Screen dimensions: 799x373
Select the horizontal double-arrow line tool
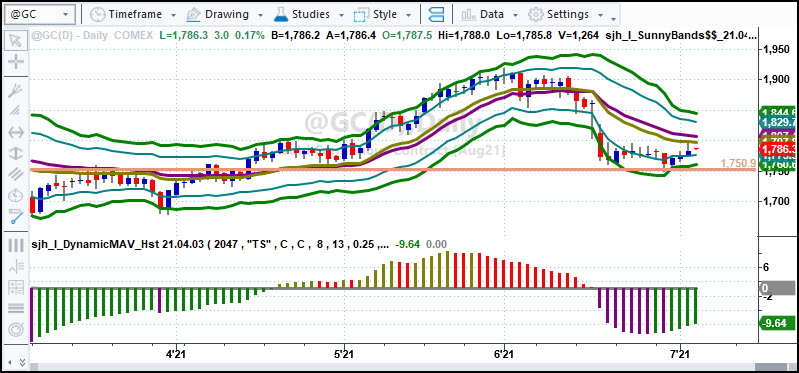(16, 132)
